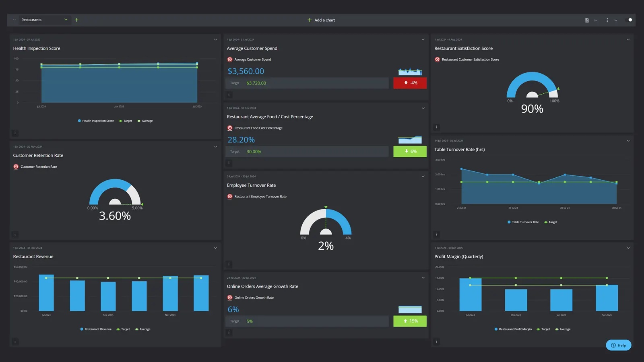Click the info icon on Employee Turnover Rate card
644x362 pixels.
pos(229,264)
